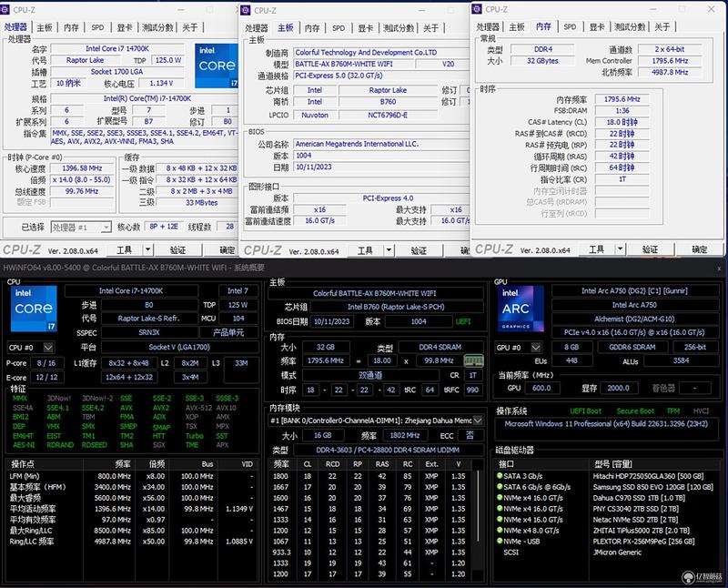Click the 验证 button in the left CPU-Z window
Image resolution: width=728 pixels, height=588 pixels.
[x=177, y=250]
